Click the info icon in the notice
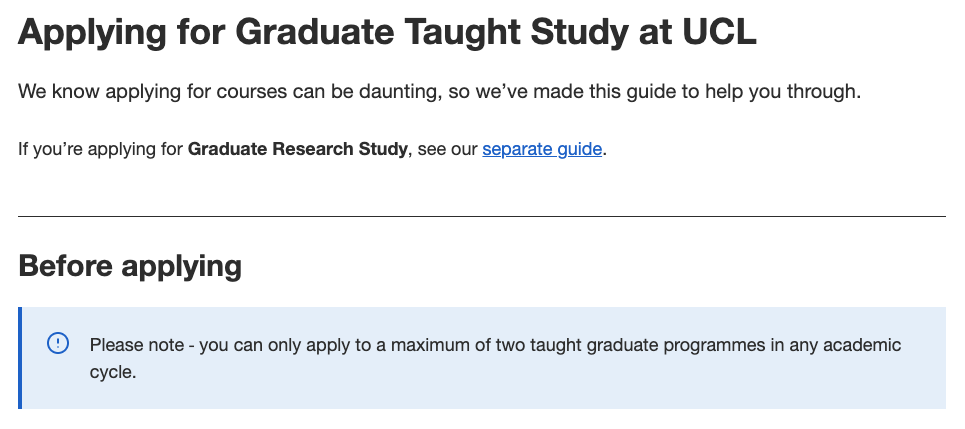The height and width of the screenshot is (429, 965). 58,344
